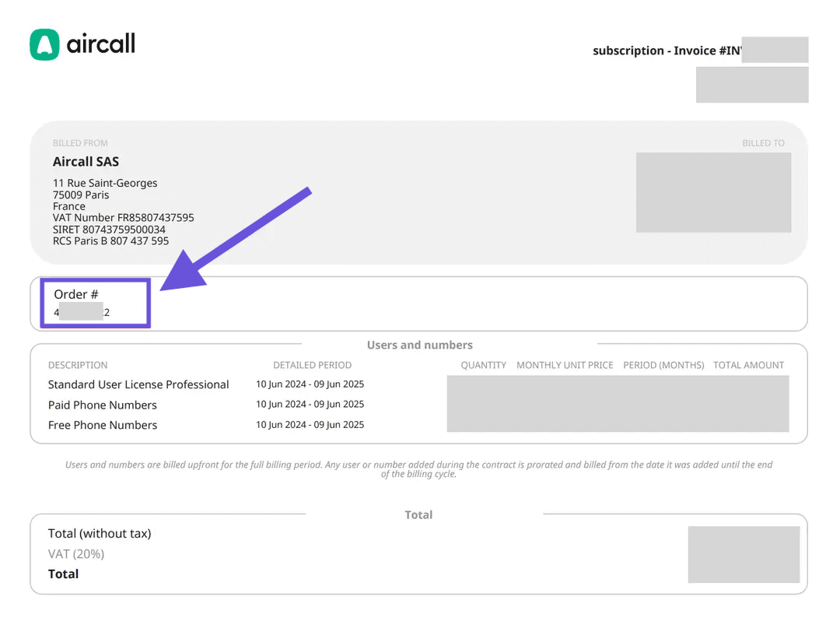Select the Free Phone Numbers row
840x621 pixels.
click(x=102, y=425)
